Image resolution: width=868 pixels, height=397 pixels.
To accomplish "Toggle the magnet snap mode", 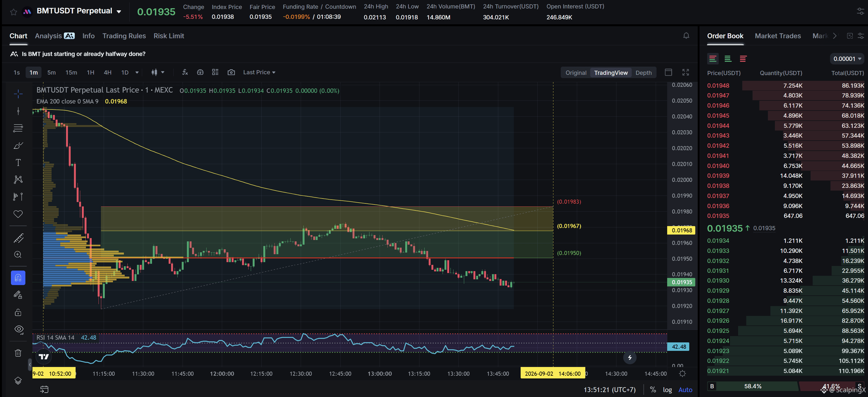I will click(18, 278).
